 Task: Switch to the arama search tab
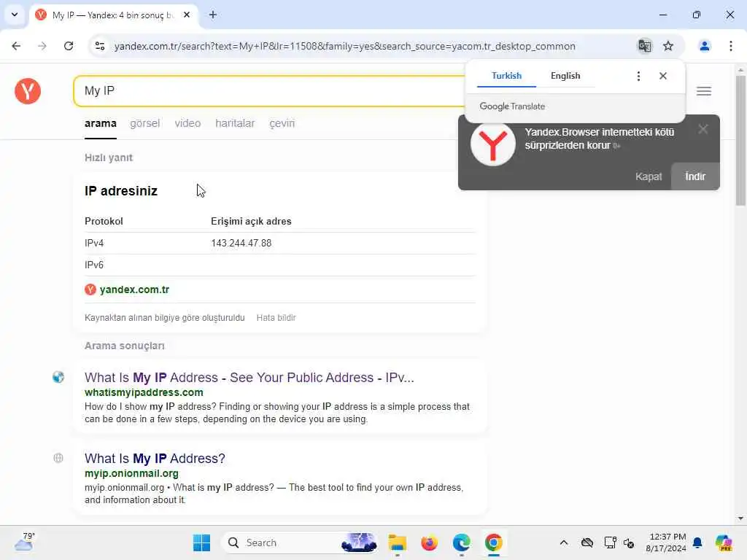pyautogui.click(x=101, y=123)
